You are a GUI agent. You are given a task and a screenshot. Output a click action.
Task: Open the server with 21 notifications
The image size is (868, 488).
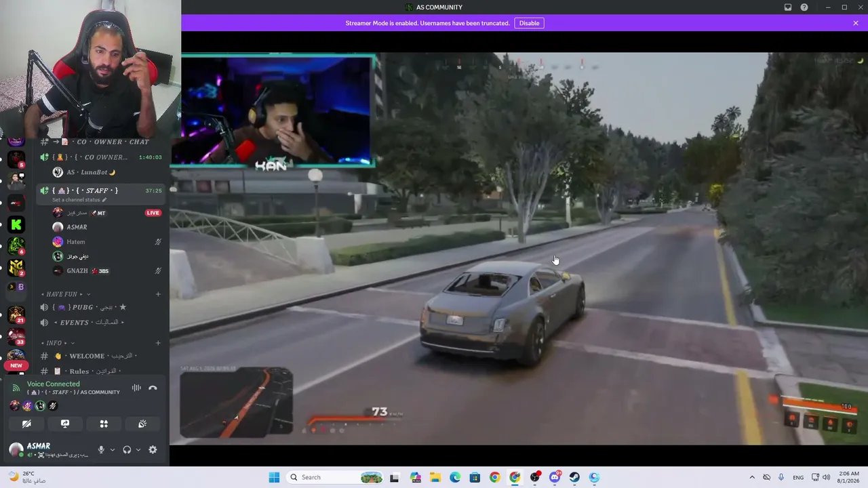coord(16,314)
